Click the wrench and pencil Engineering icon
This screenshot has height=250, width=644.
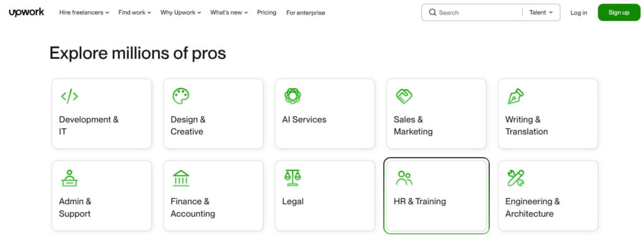coord(516,178)
